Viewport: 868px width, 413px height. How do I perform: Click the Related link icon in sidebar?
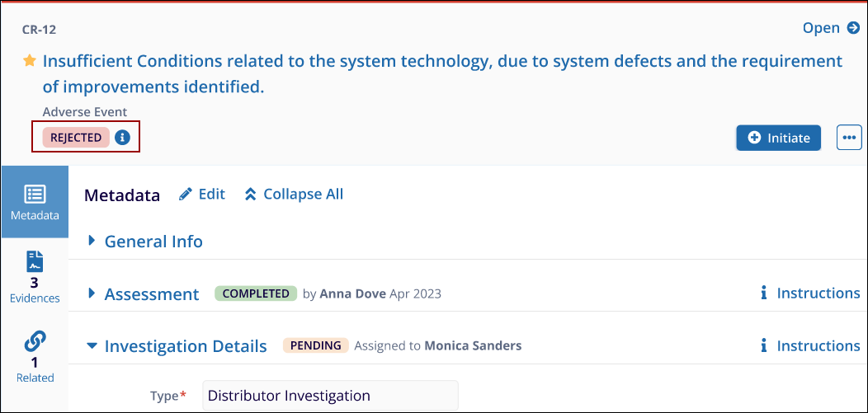35,341
